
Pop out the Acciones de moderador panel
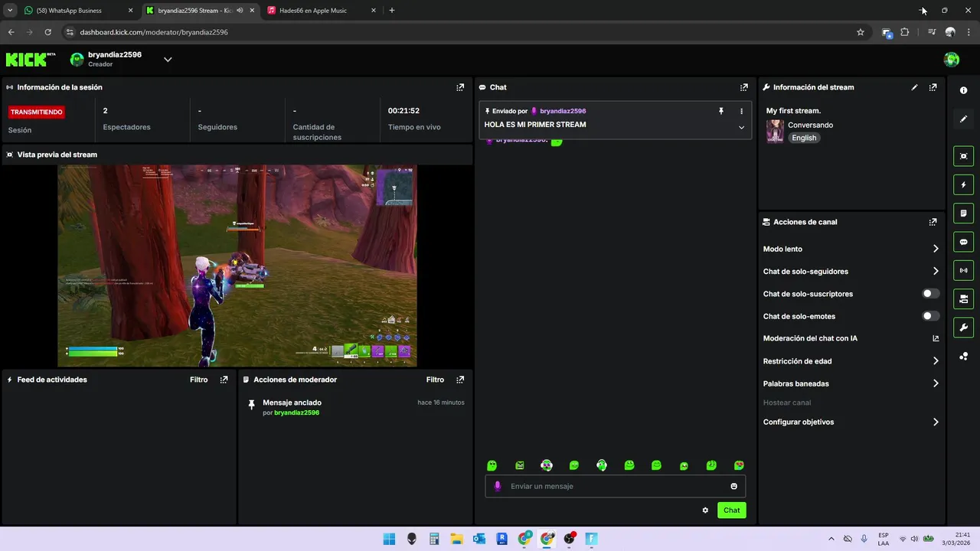click(460, 380)
